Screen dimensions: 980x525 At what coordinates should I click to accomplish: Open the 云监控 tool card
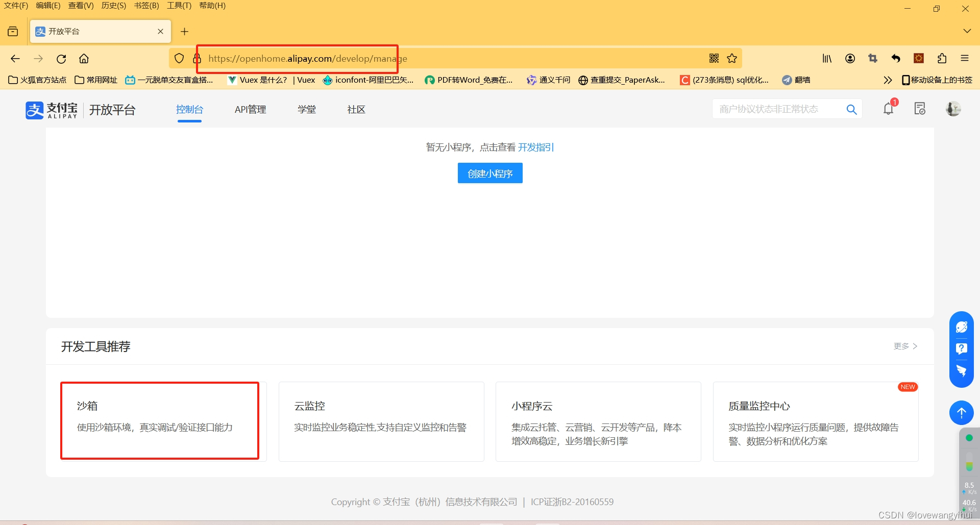pyautogui.click(x=381, y=421)
